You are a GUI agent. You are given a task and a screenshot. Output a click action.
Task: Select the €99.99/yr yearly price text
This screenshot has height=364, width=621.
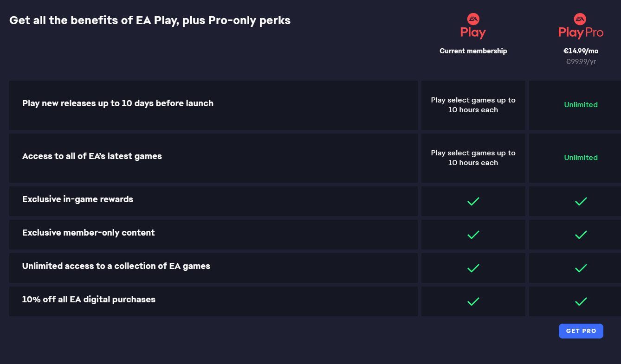[581, 61]
